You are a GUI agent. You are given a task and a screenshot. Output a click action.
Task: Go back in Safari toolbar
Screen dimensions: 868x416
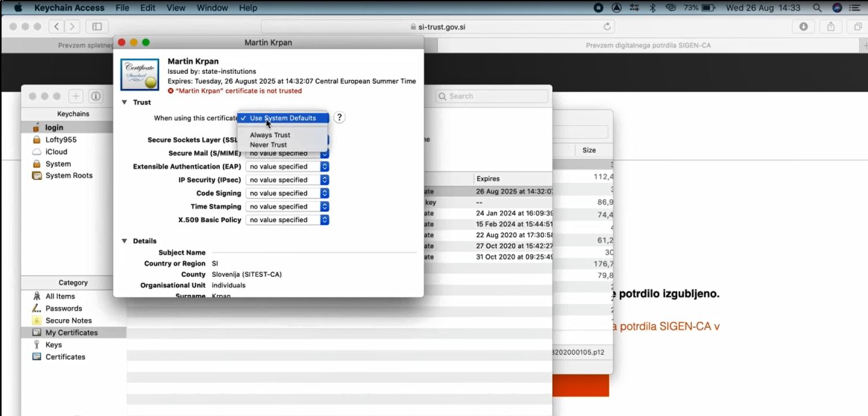coord(57,27)
